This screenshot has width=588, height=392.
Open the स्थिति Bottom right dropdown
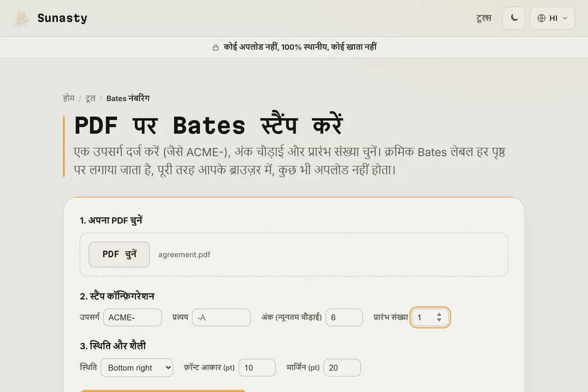(x=137, y=367)
